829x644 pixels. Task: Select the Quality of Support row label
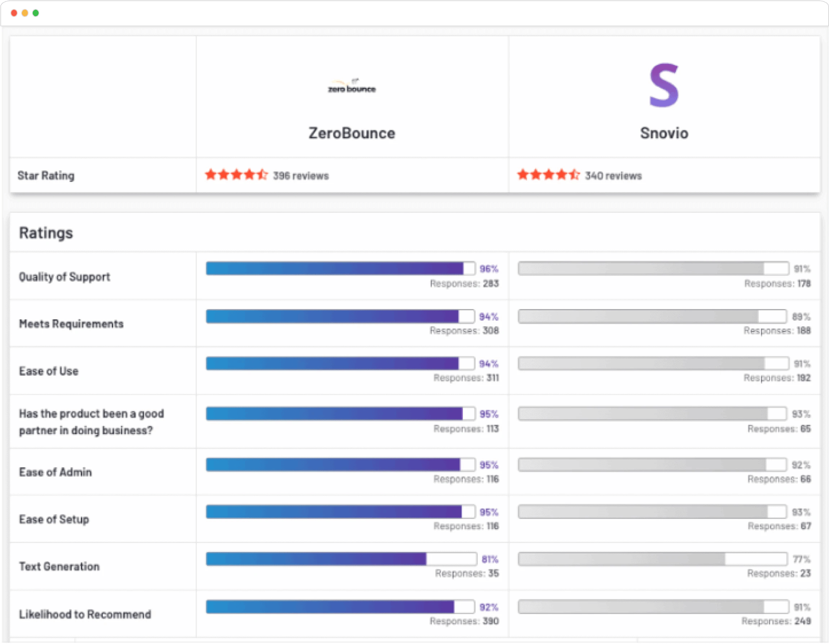click(x=65, y=277)
